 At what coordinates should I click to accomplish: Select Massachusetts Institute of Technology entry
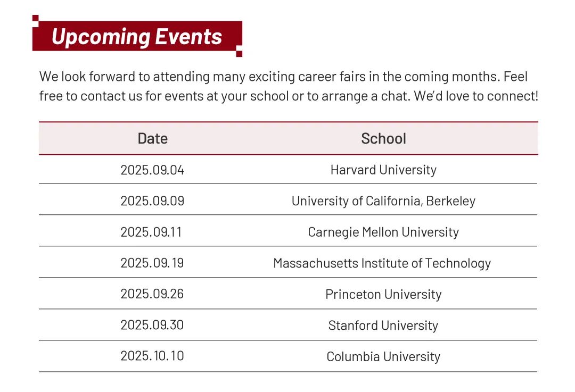click(x=382, y=263)
